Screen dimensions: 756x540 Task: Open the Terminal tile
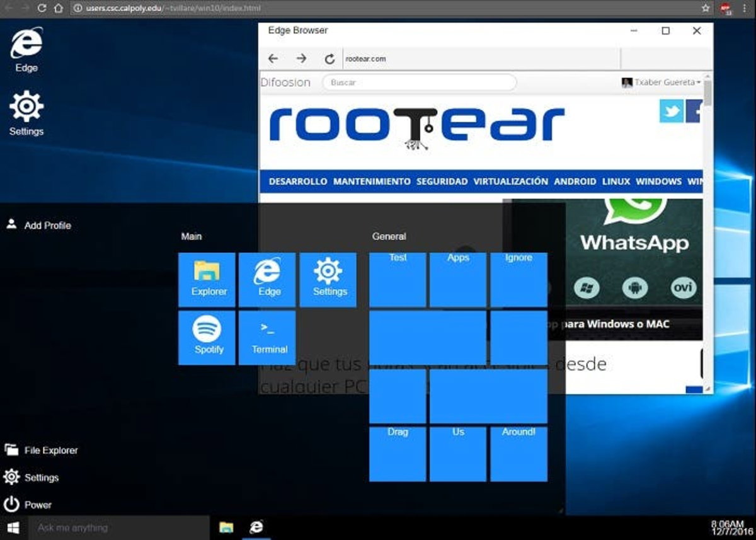[x=267, y=338]
